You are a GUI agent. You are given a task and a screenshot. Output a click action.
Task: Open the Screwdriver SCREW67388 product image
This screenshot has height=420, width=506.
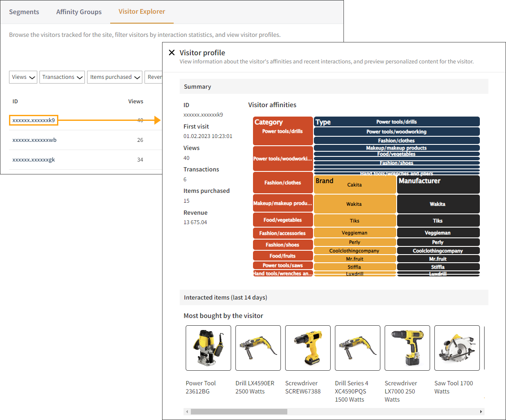(308, 348)
